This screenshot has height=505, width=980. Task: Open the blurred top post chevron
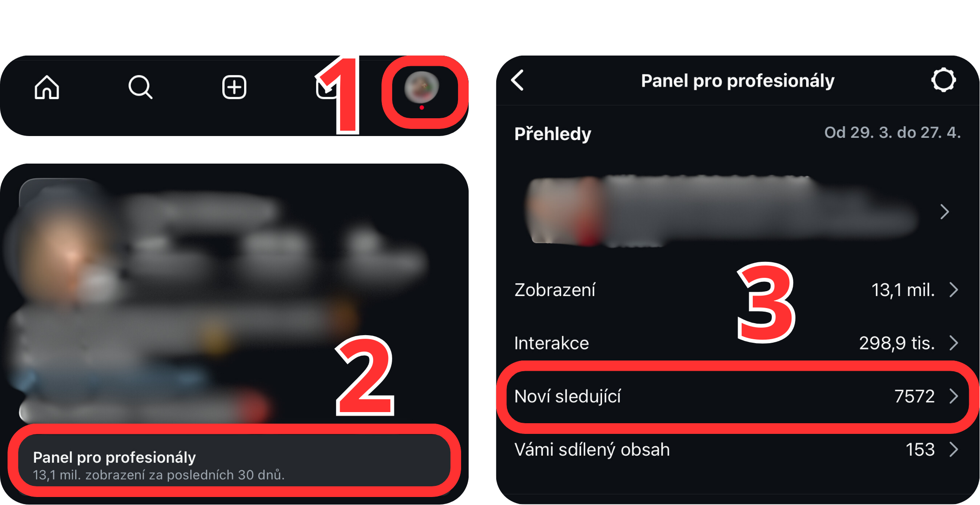click(x=945, y=212)
